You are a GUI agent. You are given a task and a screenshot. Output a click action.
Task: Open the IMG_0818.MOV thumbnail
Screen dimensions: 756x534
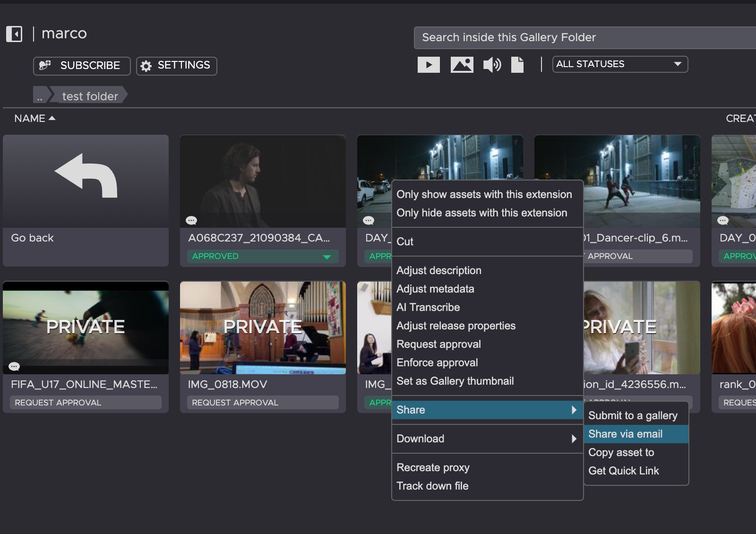263,327
